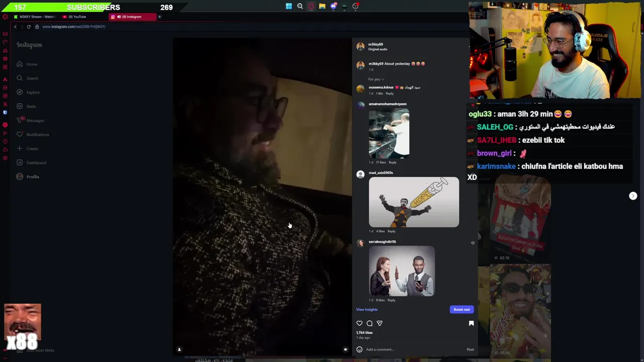Toggle the saved bookmark on the reel
Viewport: 644px width, 362px height.
tap(471, 323)
